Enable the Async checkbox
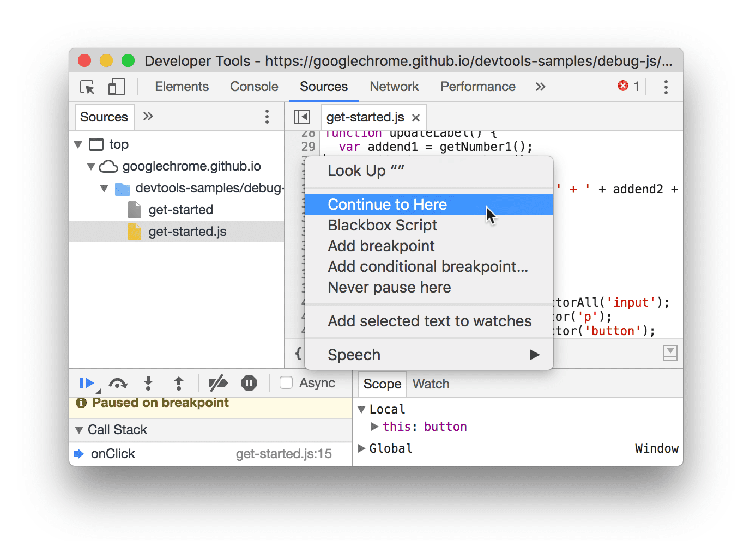The width and height of the screenshot is (756, 541). point(286,383)
